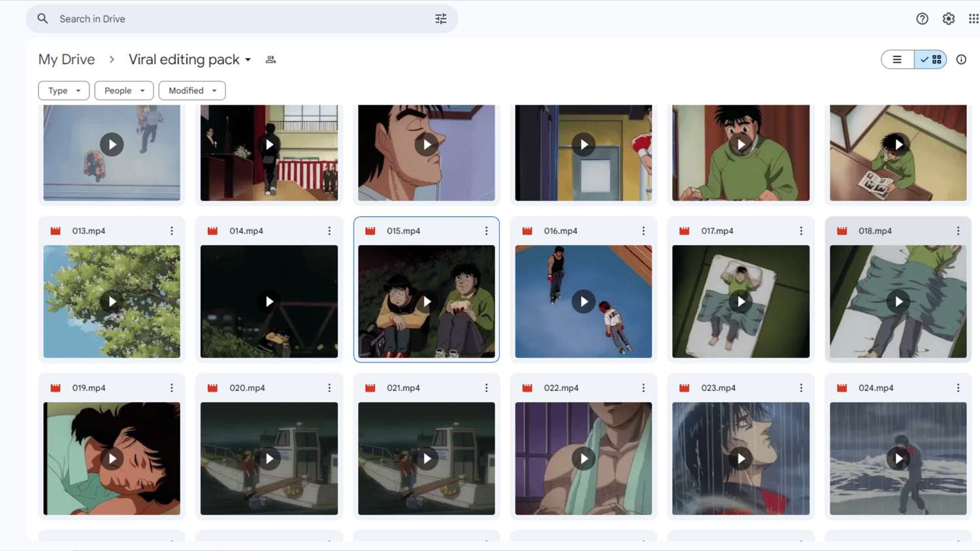Image resolution: width=980 pixels, height=551 pixels.
Task: Open more actions for 023.mp4
Action: pyautogui.click(x=801, y=388)
